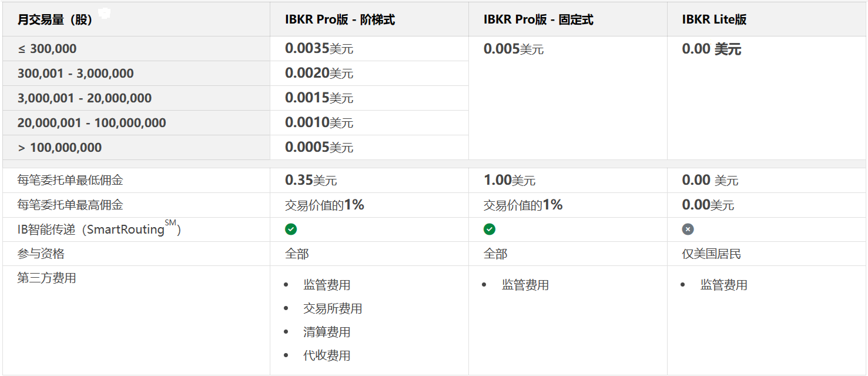Click the 参与资格 row label
This screenshot has width=868, height=376.
[x=41, y=254]
